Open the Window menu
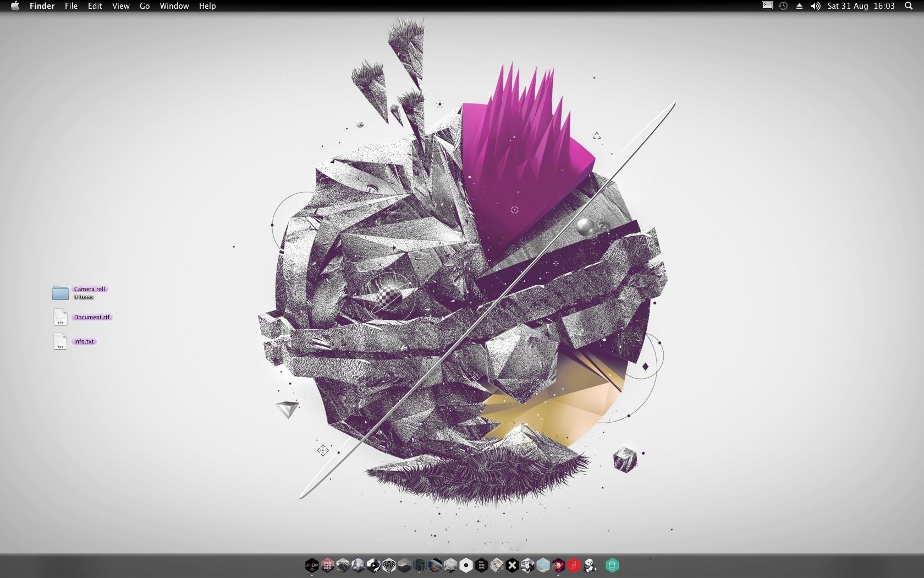The width and height of the screenshot is (924, 578). (x=174, y=6)
